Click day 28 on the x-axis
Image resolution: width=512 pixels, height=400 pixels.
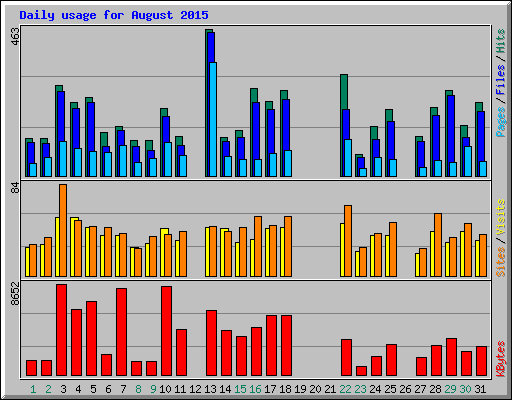[x=435, y=389]
